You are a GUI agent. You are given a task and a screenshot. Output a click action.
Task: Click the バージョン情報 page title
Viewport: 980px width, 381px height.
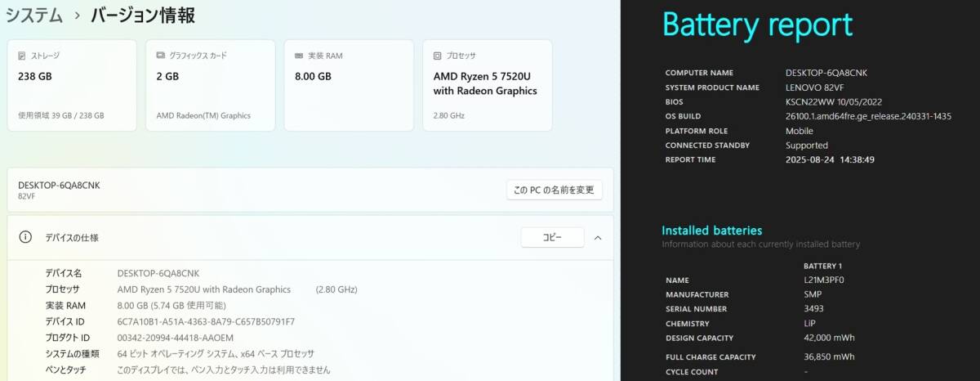pyautogui.click(x=143, y=16)
